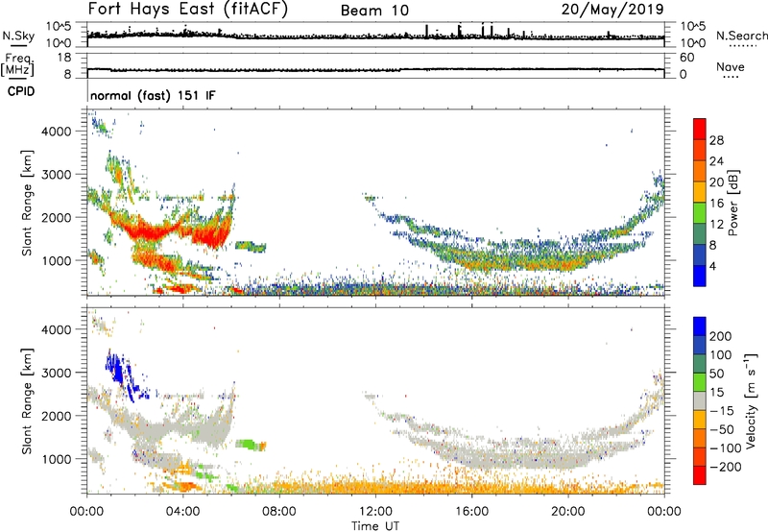Select the date '20/May/2019'
This screenshot has width=768, height=532.
(612, 10)
